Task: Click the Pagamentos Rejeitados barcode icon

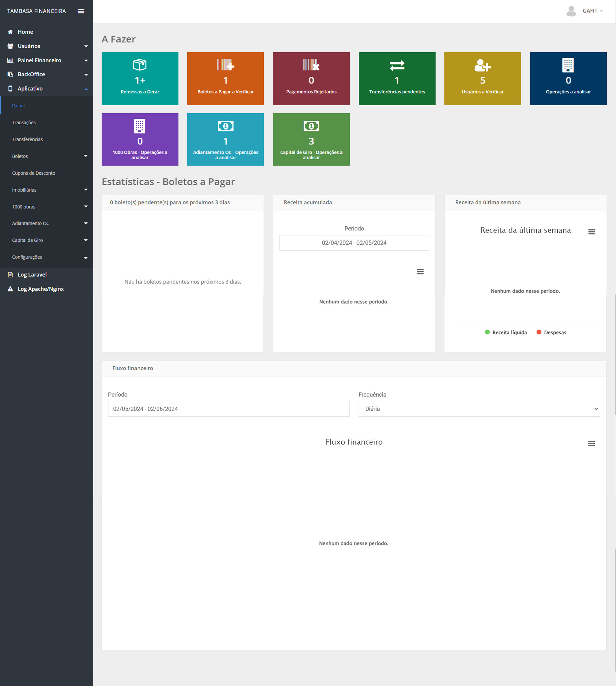Action: 311,65
